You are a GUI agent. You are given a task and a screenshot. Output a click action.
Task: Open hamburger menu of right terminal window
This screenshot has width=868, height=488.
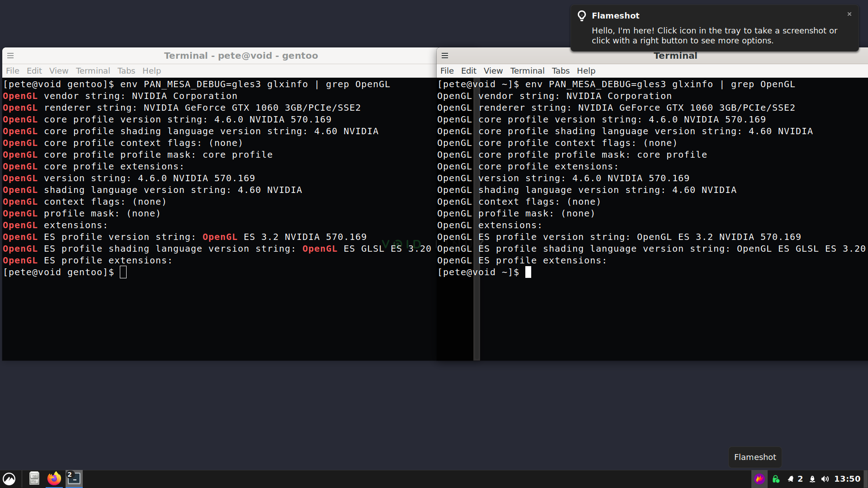click(x=445, y=56)
